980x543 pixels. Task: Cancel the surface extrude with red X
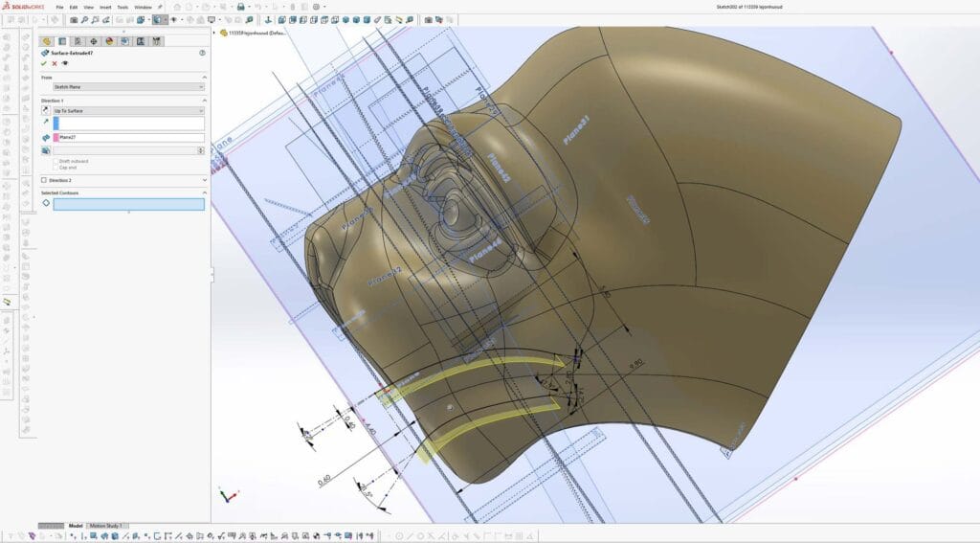55,63
